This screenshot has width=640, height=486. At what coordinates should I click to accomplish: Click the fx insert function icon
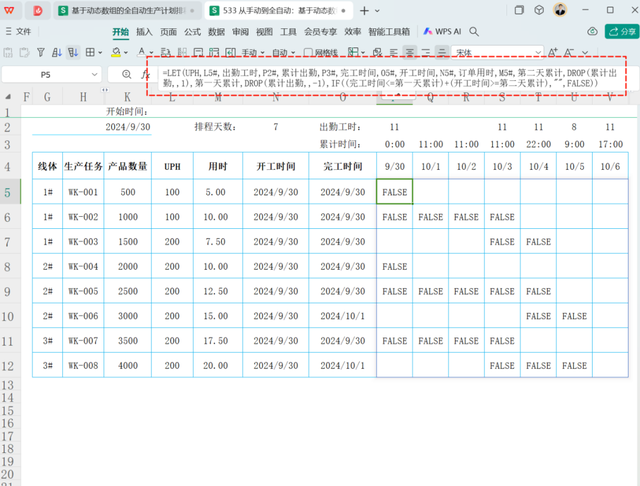tap(145, 74)
